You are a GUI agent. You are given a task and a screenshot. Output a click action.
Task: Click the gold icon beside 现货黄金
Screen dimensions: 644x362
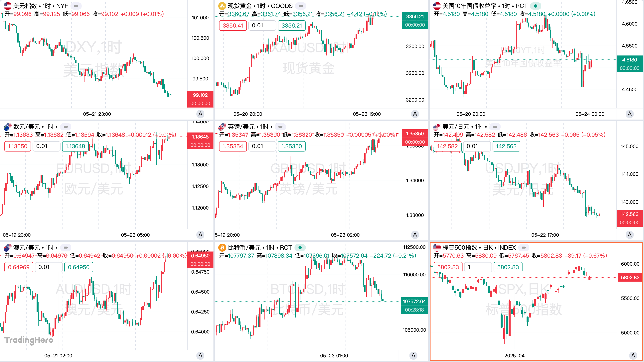(222, 6)
